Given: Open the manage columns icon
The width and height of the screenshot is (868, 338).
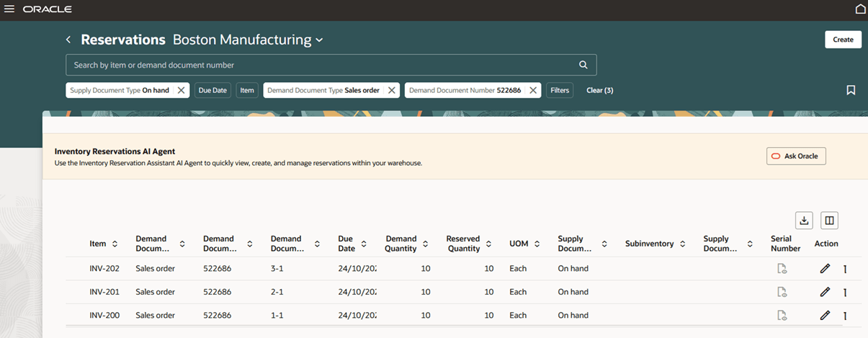Looking at the screenshot, I should 829,221.
